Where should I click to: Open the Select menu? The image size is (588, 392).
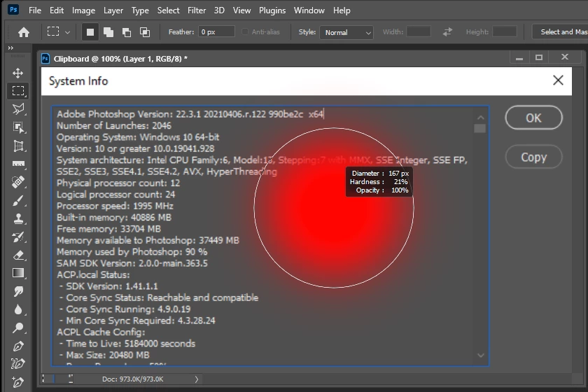coord(168,10)
